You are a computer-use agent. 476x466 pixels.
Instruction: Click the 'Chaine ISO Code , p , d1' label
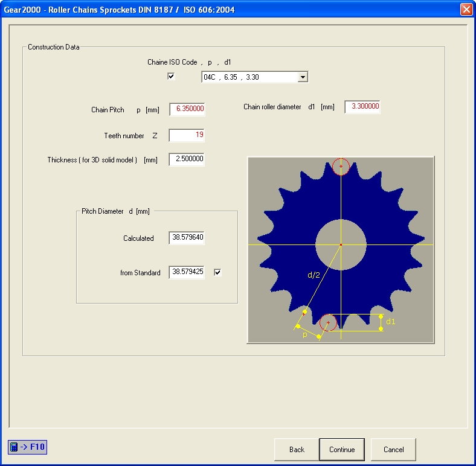tap(189, 62)
